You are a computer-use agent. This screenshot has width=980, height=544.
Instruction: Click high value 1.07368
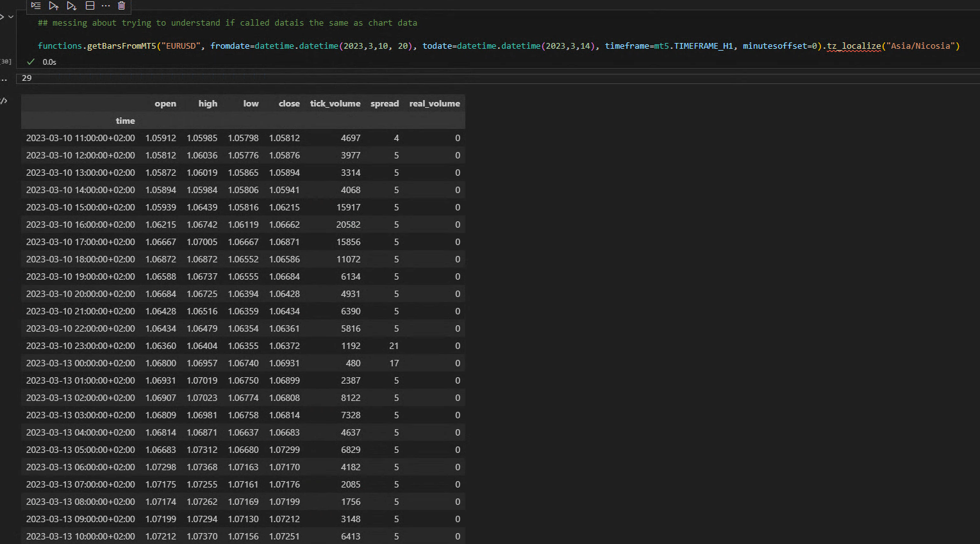click(202, 467)
